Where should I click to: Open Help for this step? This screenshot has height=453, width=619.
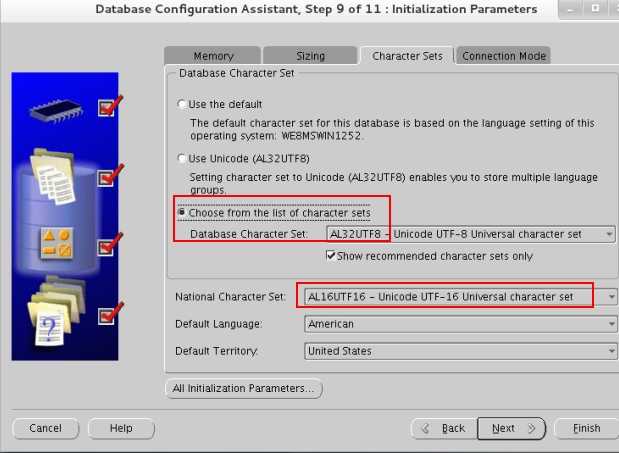[121, 428]
